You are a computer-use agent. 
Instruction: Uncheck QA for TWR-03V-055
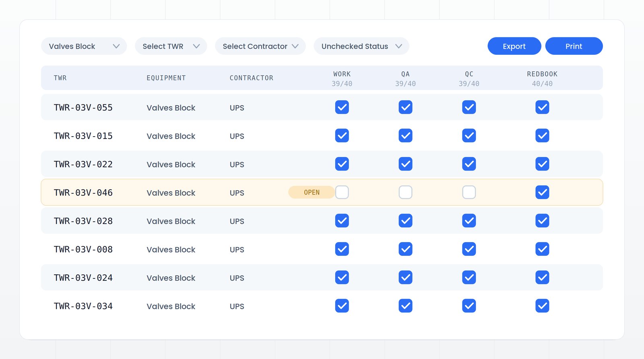coord(405,107)
